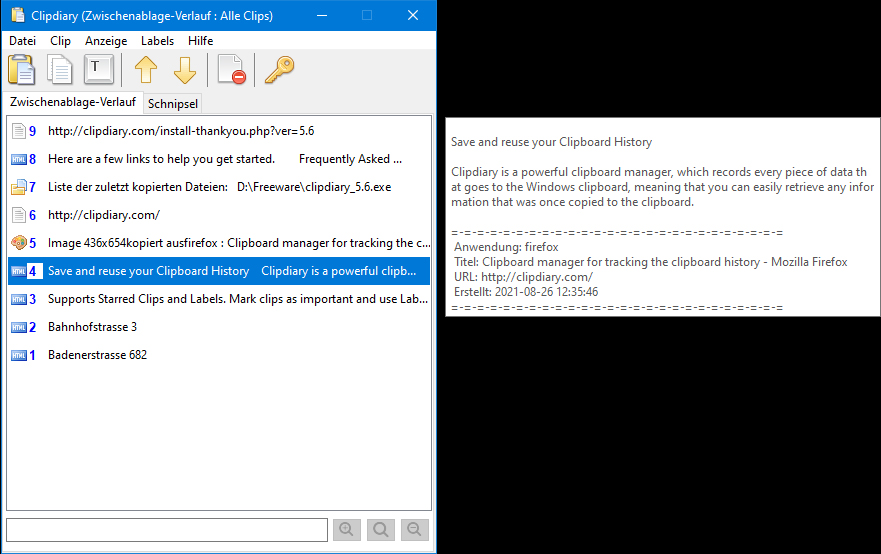Screen dimensions: 881x554
Task: Click the HTML icon of clip 3
Action: point(19,299)
